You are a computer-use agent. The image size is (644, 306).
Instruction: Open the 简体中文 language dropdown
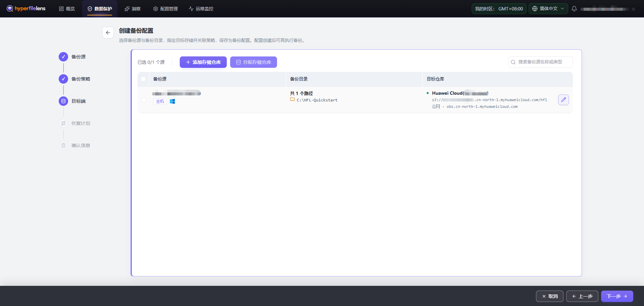click(548, 9)
